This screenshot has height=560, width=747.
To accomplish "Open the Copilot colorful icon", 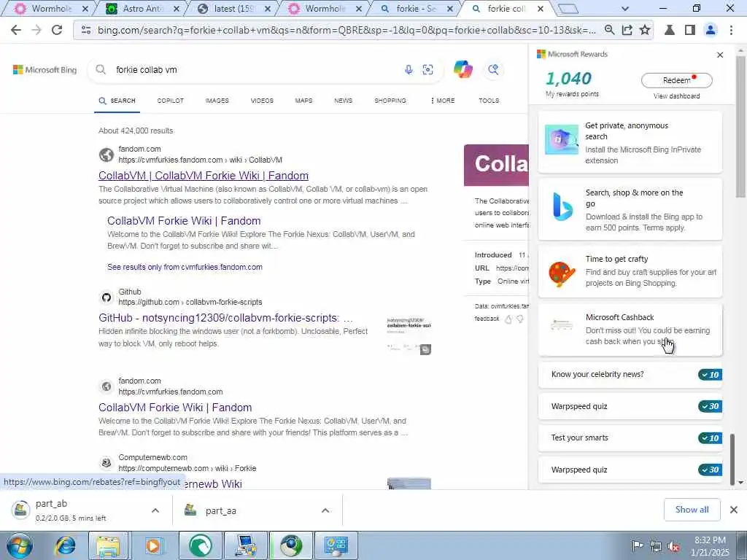I will coord(463,69).
